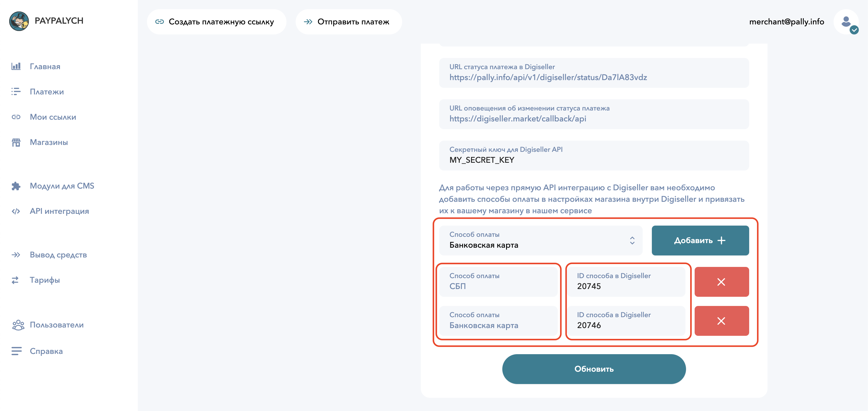Click the plus icon in Добавить button
The height and width of the screenshot is (411, 868).
721,241
